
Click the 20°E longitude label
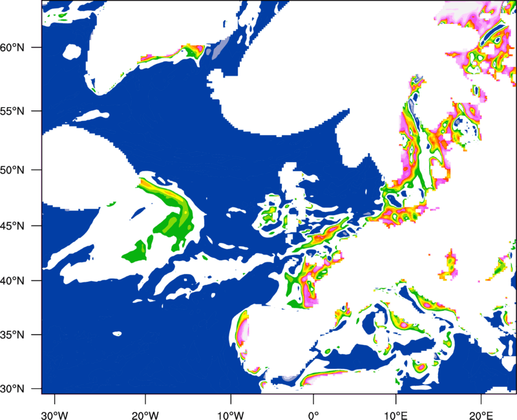pos(481,415)
